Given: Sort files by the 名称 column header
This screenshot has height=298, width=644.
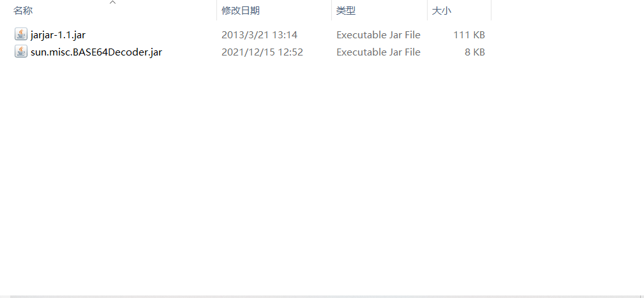Looking at the screenshot, I should [x=23, y=11].
